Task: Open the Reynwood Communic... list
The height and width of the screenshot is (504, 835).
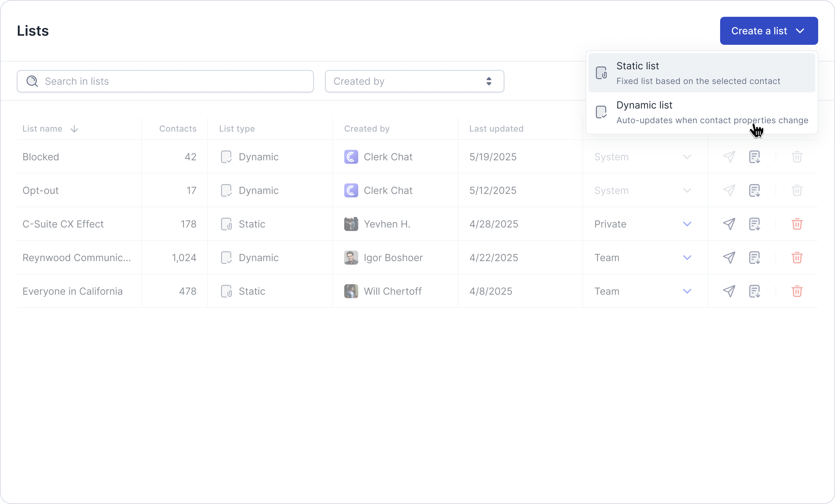Action: 77,258
